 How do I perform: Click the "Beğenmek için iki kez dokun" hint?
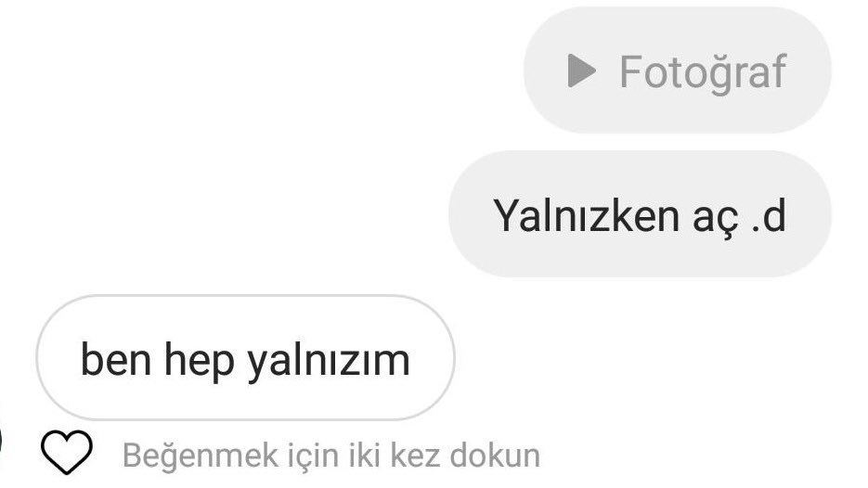pos(331,456)
